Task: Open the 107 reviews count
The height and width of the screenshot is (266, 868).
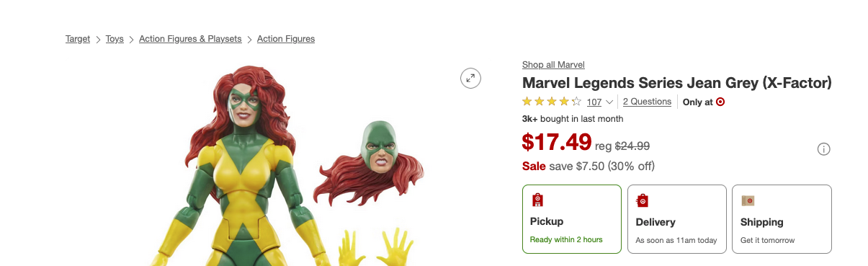Action: (594, 102)
